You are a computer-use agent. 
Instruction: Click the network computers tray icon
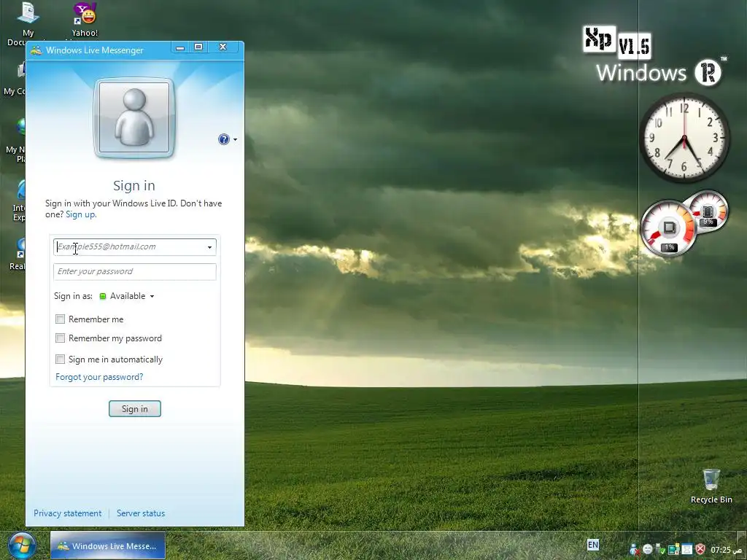coord(673,550)
